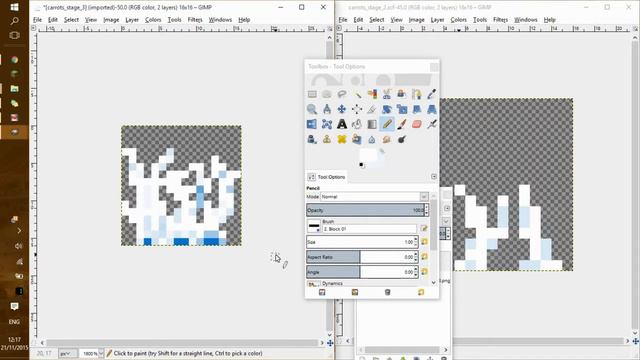
Task: Select the Rectangle Select tool
Action: (x=312, y=94)
